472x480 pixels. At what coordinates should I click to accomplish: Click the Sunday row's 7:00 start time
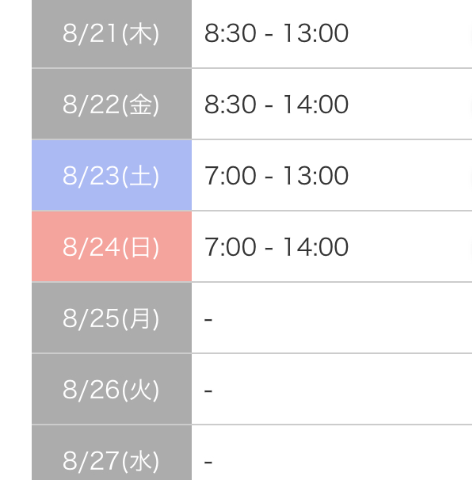(x=230, y=247)
